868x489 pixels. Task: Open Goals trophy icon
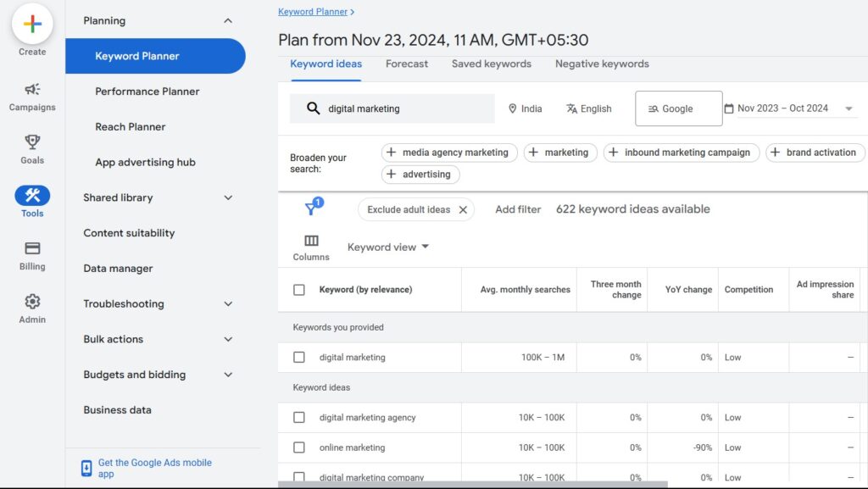pyautogui.click(x=32, y=142)
